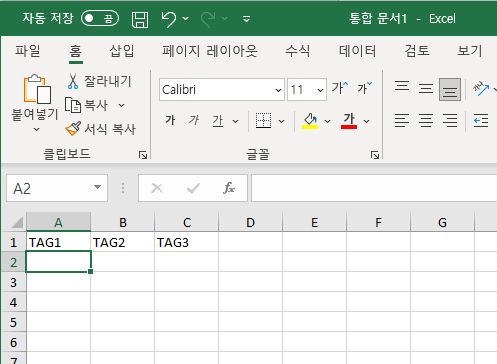Image resolution: width=497 pixels, height=364 pixels.
Task: Select column B header
Action: [123, 222]
